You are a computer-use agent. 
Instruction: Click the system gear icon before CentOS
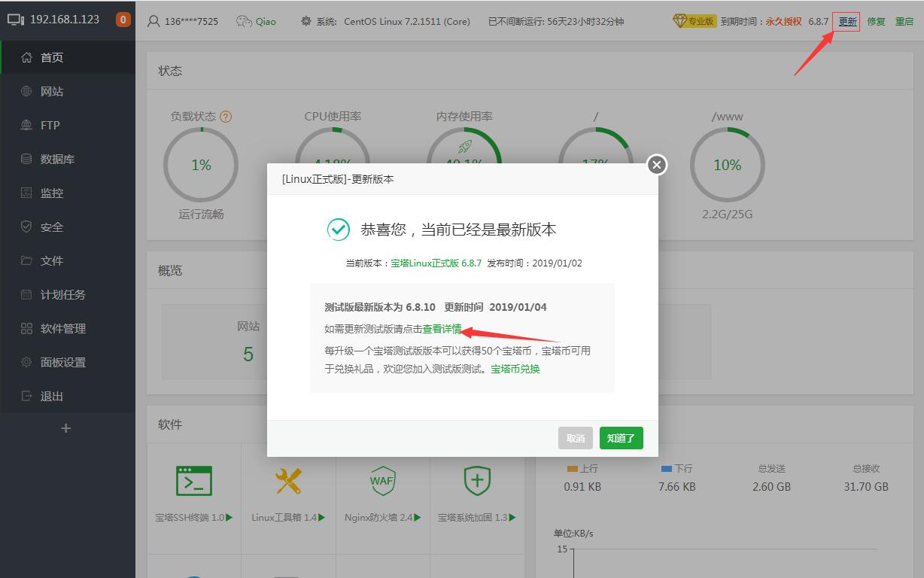point(305,21)
